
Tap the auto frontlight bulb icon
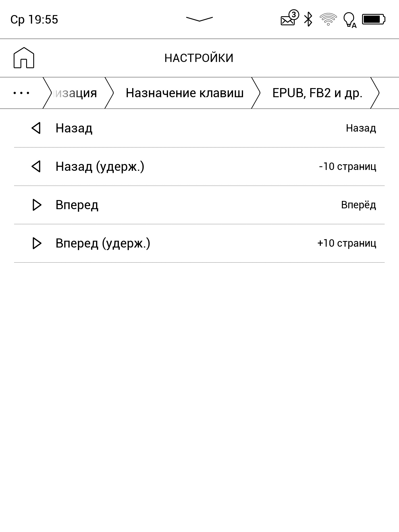click(349, 20)
